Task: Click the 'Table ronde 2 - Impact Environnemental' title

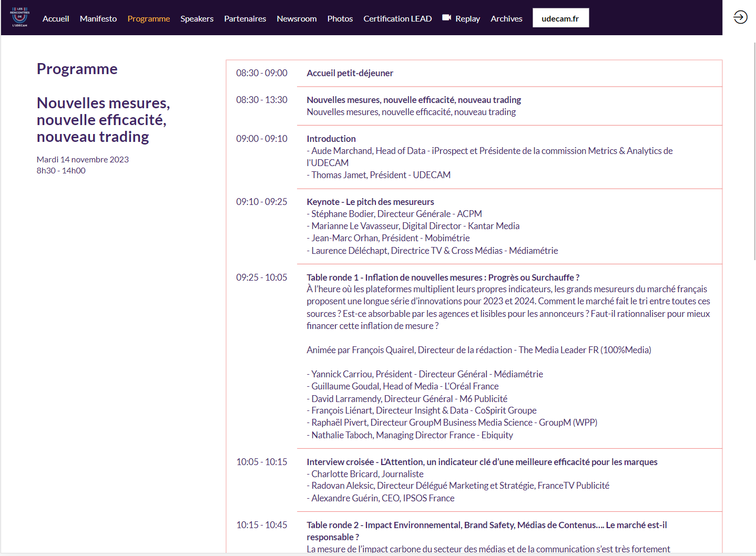Action: pos(487,531)
